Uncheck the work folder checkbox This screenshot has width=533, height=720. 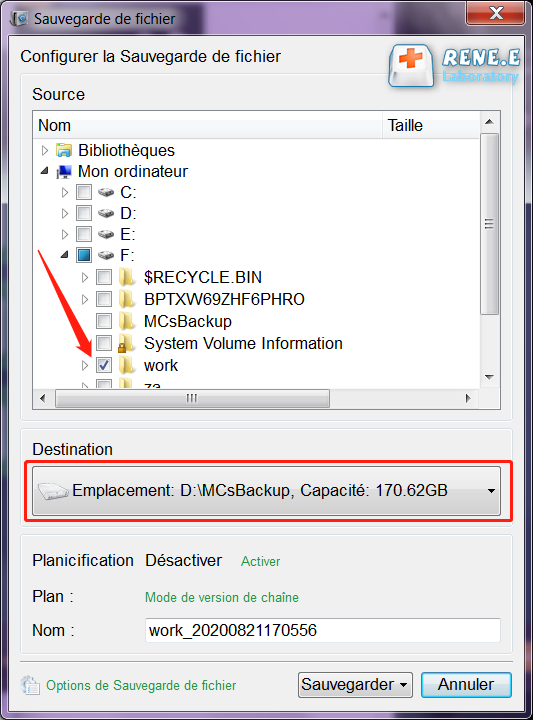(x=104, y=366)
